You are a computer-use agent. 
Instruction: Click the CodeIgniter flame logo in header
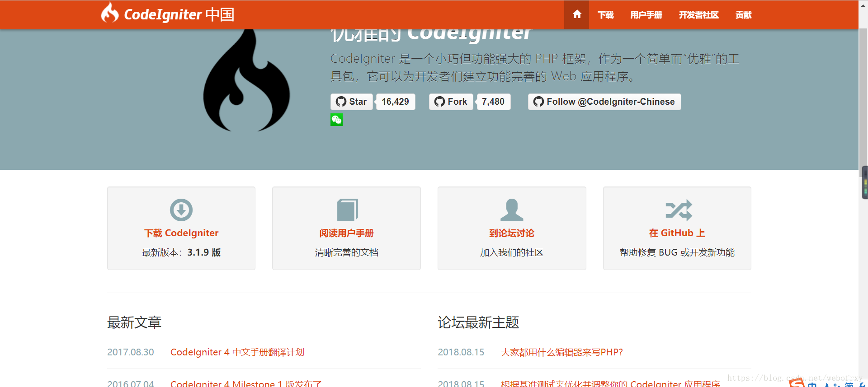pyautogui.click(x=109, y=13)
